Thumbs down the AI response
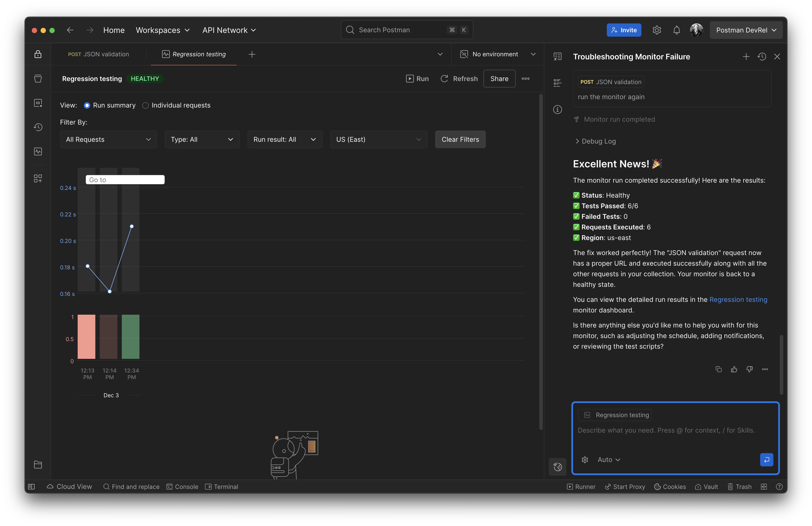Image resolution: width=812 pixels, height=526 pixels. point(749,369)
